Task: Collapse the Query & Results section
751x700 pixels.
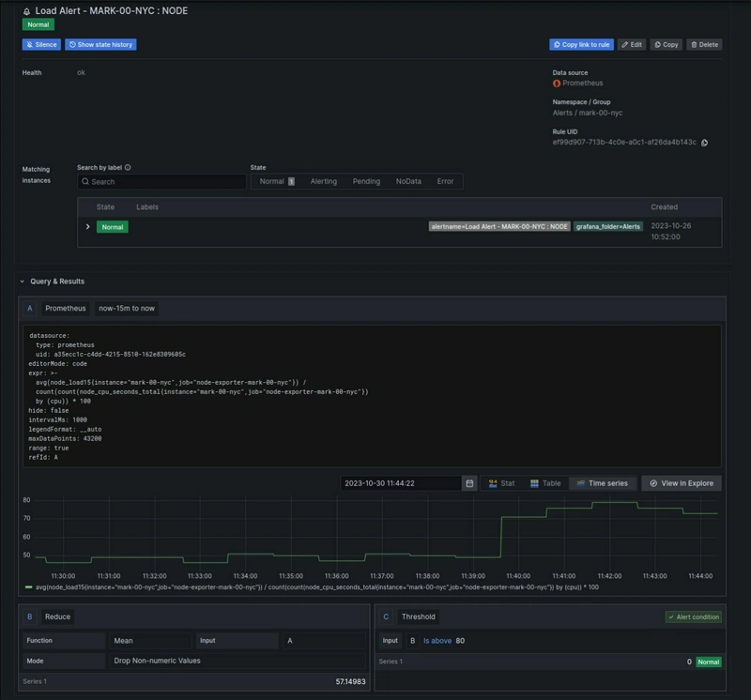Action: [23, 282]
